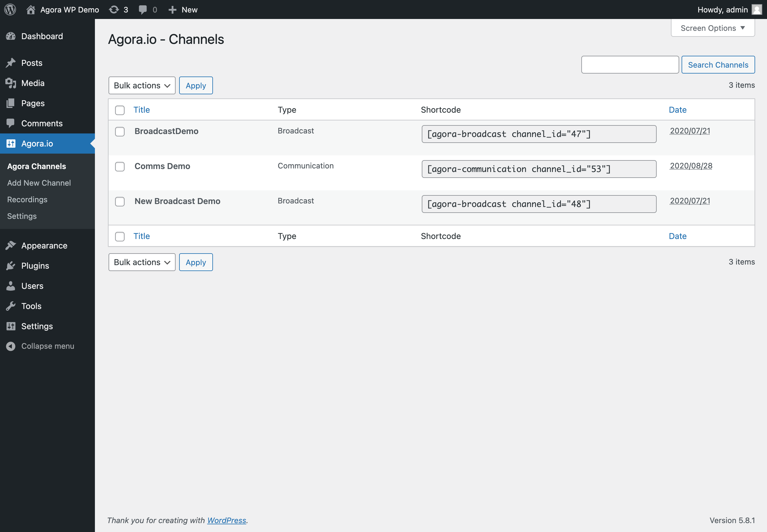This screenshot has height=532, width=767.
Task: Click the Agora.io menu icon
Action: (11, 143)
